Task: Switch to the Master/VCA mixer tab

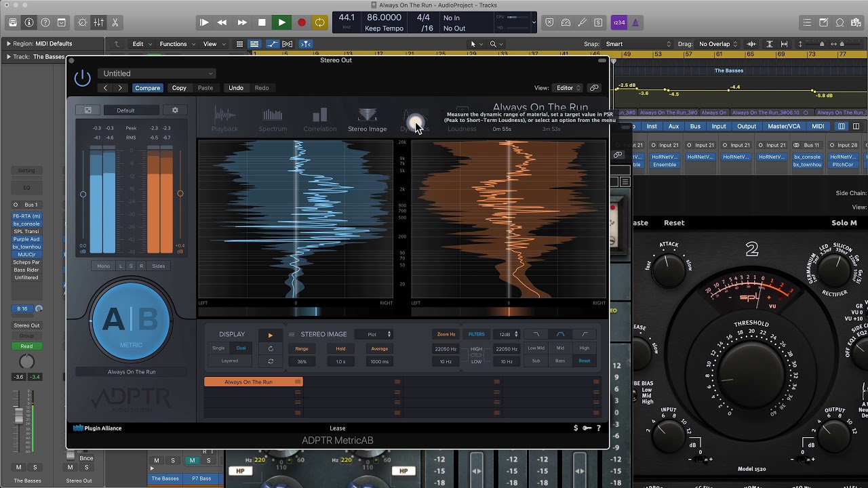Action: coord(783,126)
